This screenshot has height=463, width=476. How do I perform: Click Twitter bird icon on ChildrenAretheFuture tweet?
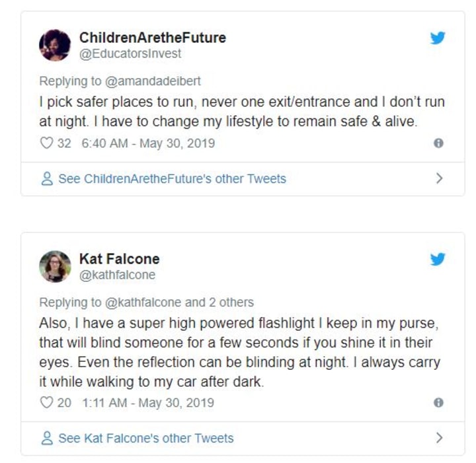click(x=438, y=38)
